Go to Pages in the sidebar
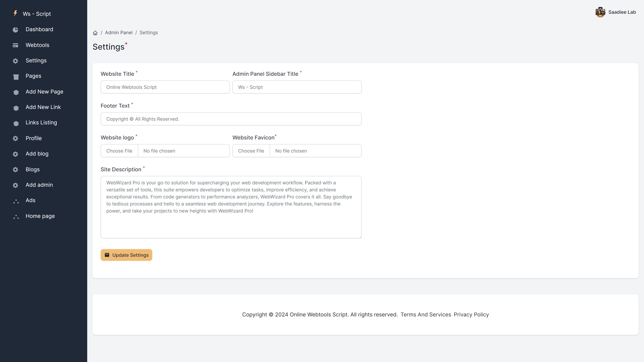This screenshot has height=362, width=644. coord(33,76)
